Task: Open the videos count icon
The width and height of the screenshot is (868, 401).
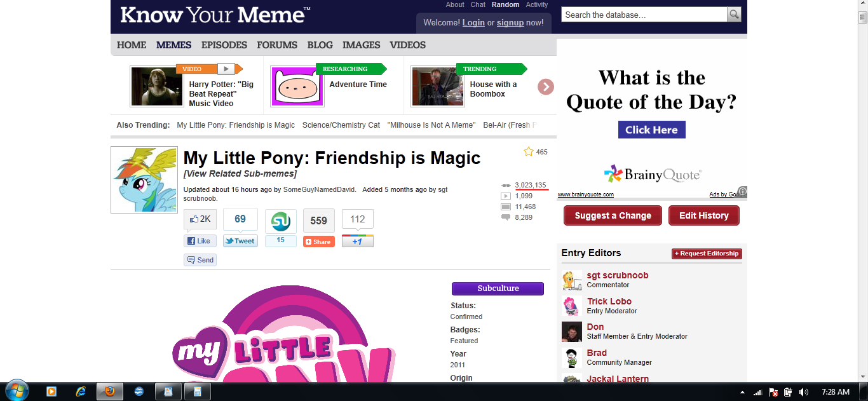Action: coord(506,196)
